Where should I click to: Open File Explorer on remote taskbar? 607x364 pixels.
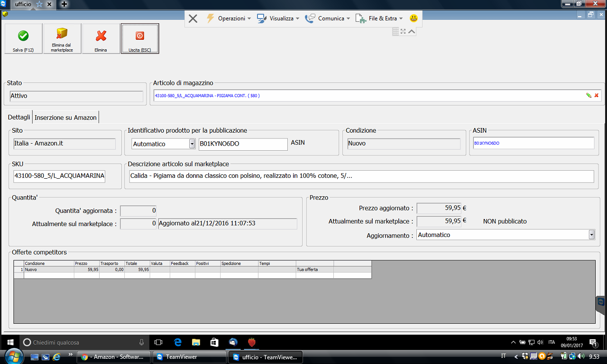pos(196,342)
